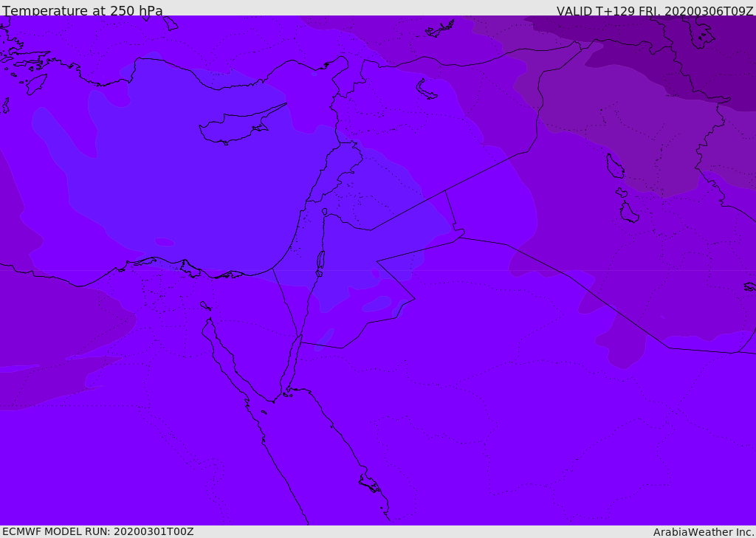Click the 'ArabiaWeather Inc' credit text
Image resolution: width=756 pixels, height=538 pixels.
703,532
